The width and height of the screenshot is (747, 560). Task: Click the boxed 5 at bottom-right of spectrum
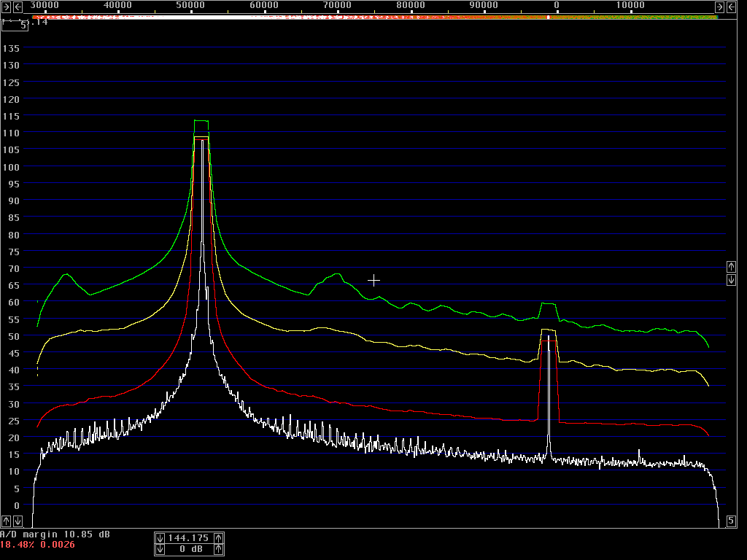(731, 521)
